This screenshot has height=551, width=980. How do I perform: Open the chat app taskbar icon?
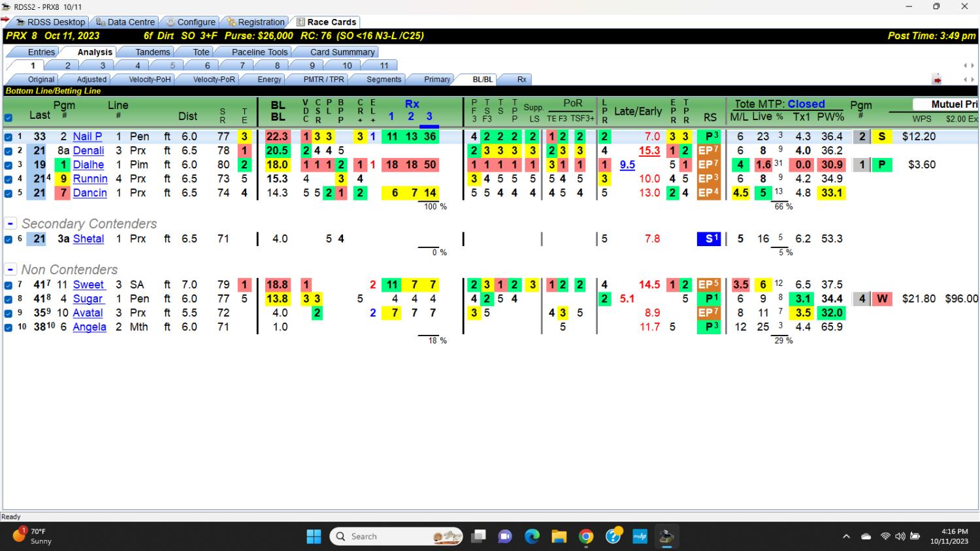pyautogui.click(x=505, y=537)
